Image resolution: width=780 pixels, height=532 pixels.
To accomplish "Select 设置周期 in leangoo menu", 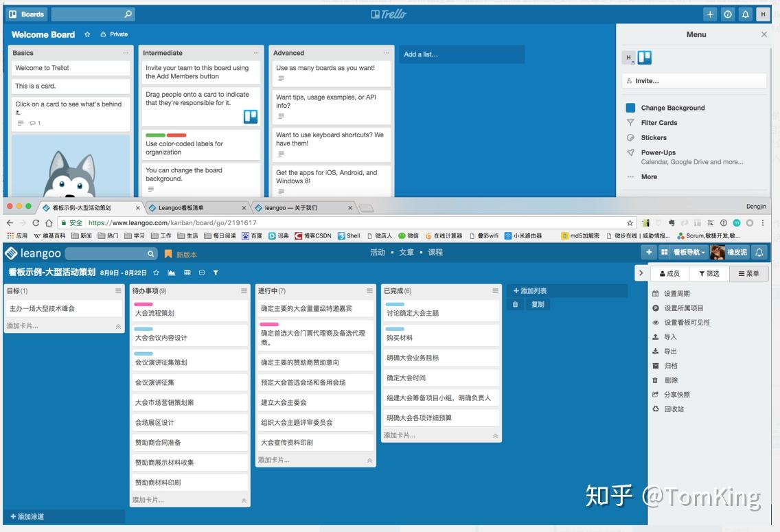I will [x=671, y=293].
